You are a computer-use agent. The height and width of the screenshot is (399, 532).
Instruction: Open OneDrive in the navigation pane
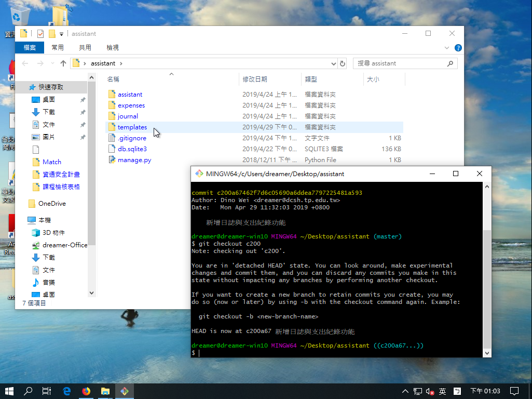52,204
